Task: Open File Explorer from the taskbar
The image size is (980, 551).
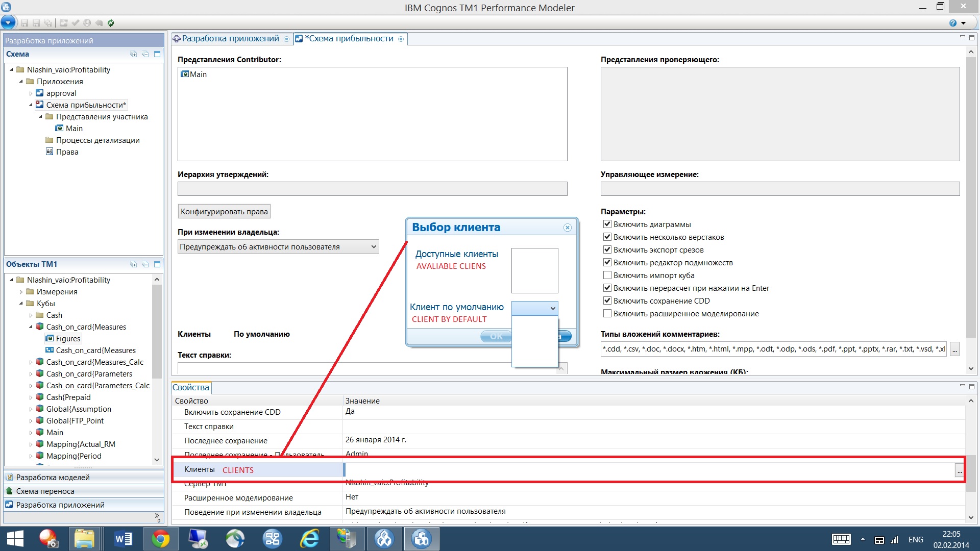Action: (85, 539)
